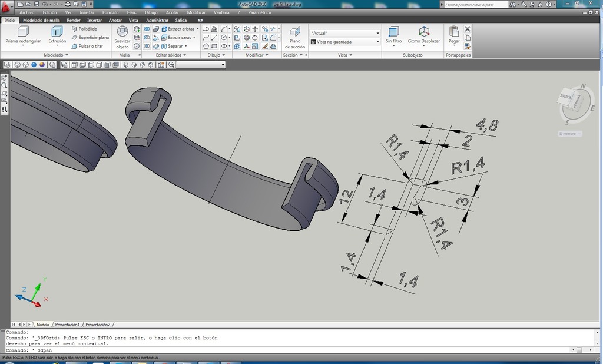
Task: Open the Dibujo menu
Action: pos(151,12)
